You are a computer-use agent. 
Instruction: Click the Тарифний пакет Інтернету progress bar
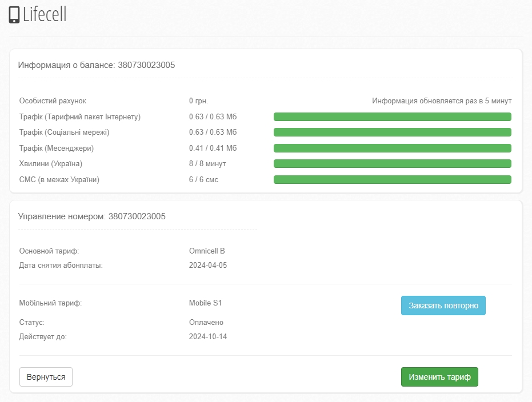[392, 117]
